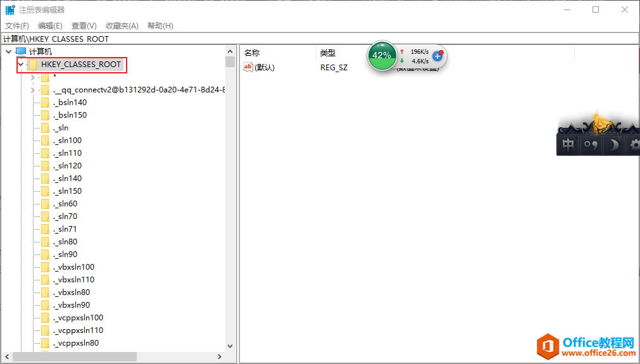This screenshot has height=364, width=640.
Task: Click the registry path address bar
Action: click(x=320, y=39)
